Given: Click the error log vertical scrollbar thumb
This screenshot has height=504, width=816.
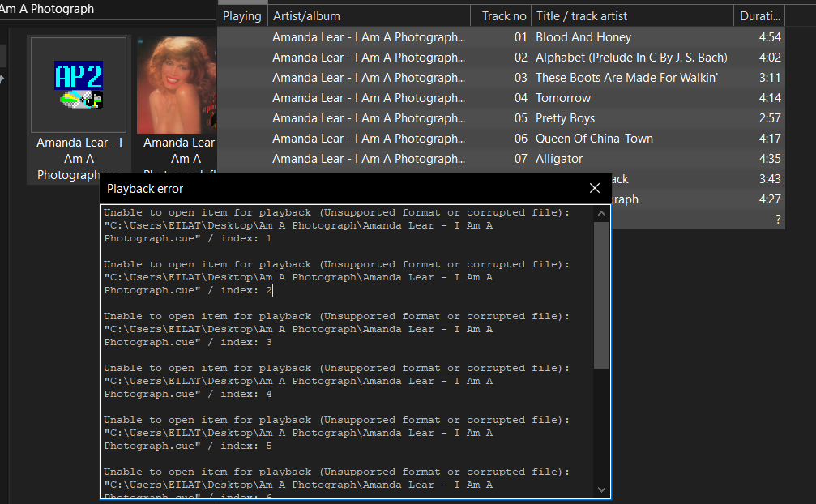Looking at the screenshot, I should pyautogui.click(x=601, y=296).
